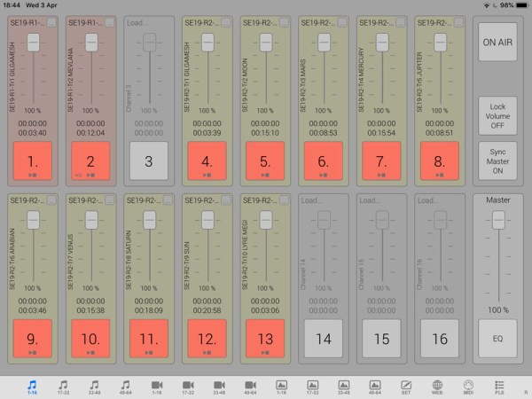Open the image 33-48 bank
Viewport: 532px width, 399px height.
(x=344, y=387)
